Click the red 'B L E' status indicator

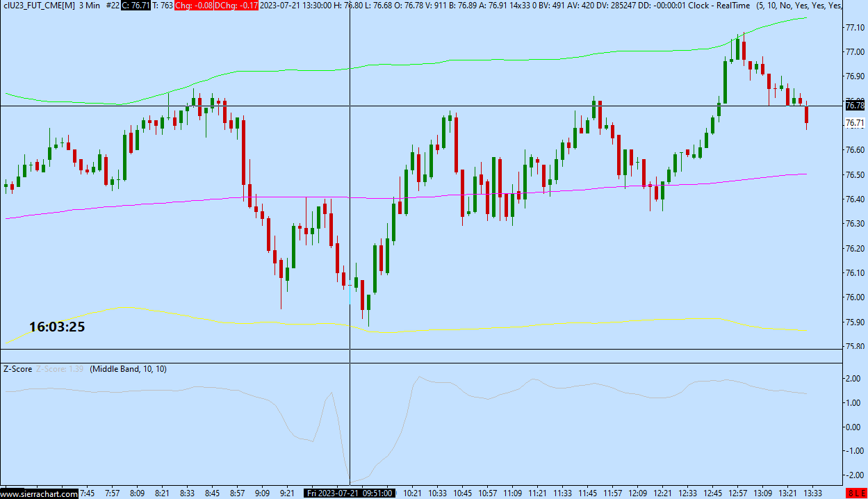coord(855,494)
